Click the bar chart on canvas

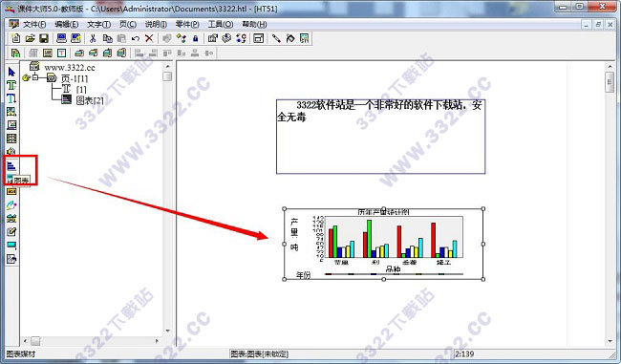coord(383,244)
